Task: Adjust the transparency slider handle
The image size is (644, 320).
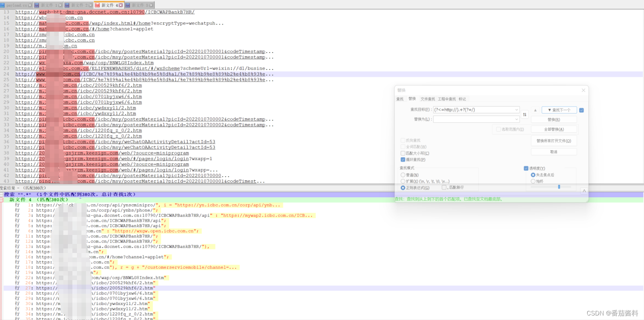Action: tap(559, 187)
